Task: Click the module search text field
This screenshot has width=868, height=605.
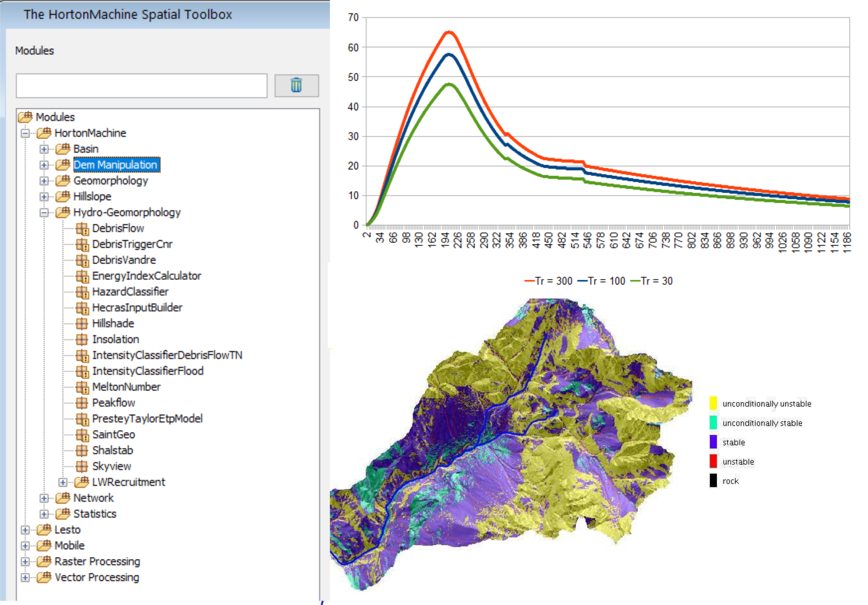Action: coord(141,86)
